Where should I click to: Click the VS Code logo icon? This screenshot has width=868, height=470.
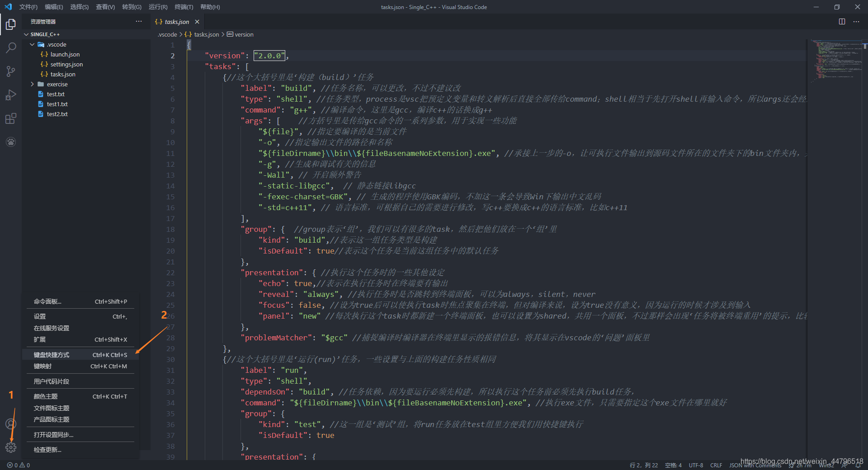[8, 7]
